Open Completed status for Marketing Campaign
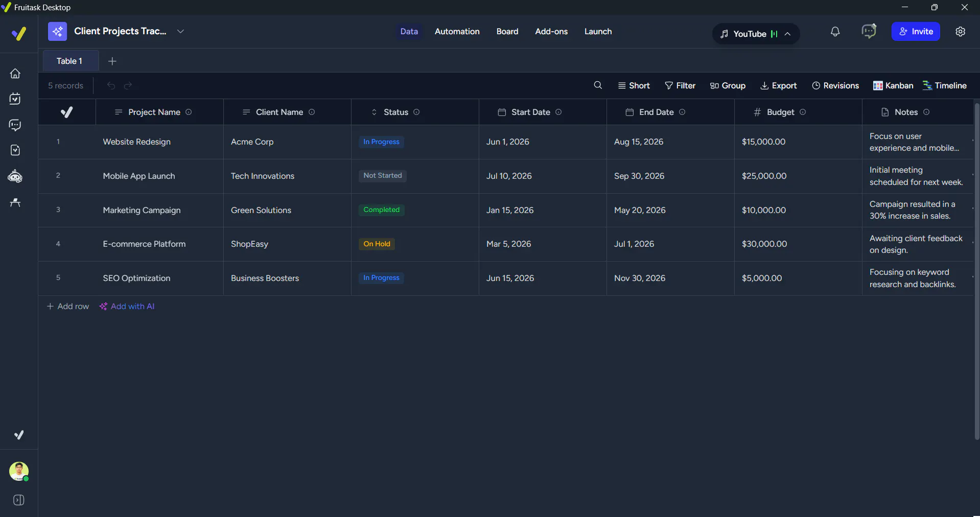 pos(381,209)
